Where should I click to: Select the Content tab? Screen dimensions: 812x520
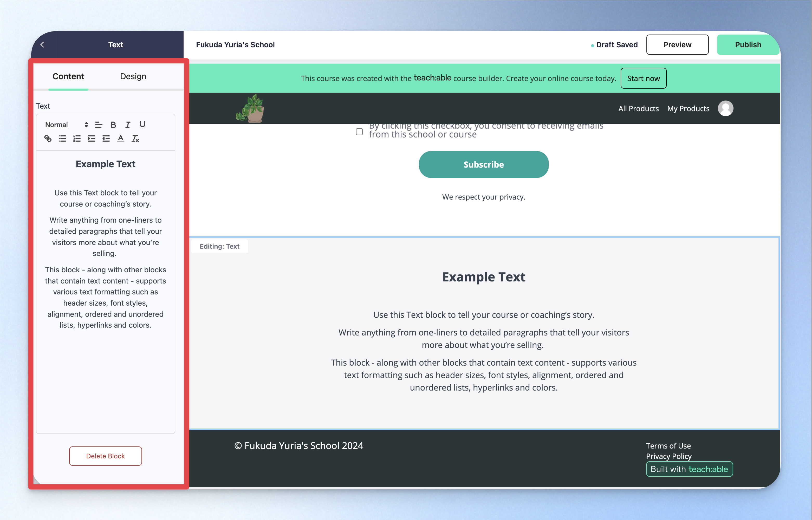click(68, 76)
